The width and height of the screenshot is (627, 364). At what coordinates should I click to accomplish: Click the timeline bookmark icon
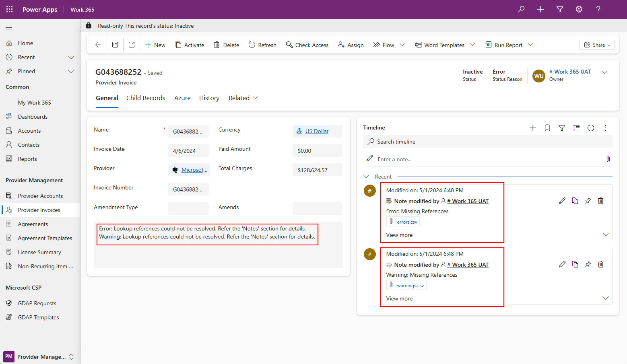tap(547, 128)
